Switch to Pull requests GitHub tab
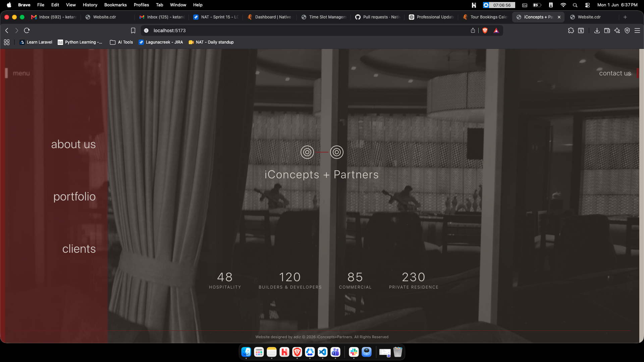Viewport: 644px width, 362px height. tap(378, 17)
